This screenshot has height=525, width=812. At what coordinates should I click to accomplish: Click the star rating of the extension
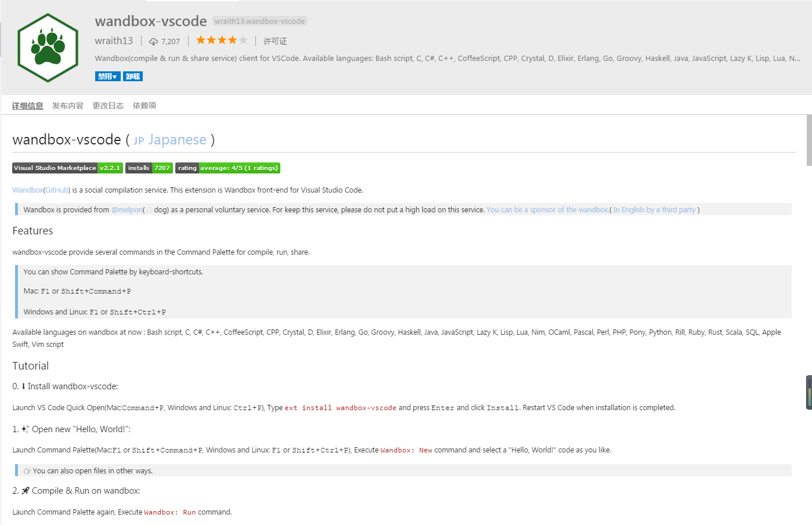222,40
